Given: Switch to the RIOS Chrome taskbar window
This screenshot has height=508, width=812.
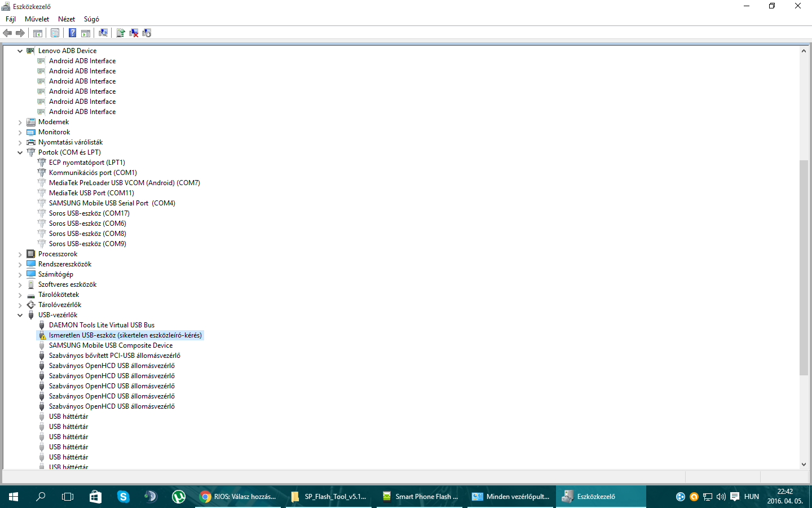Looking at the screenshot, I should (x=237, y=497).
